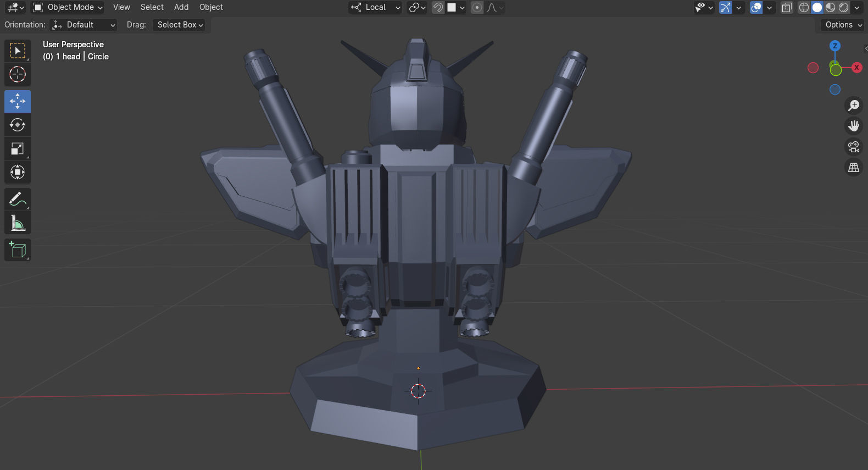Open the Object menu

tap(211, 7)
